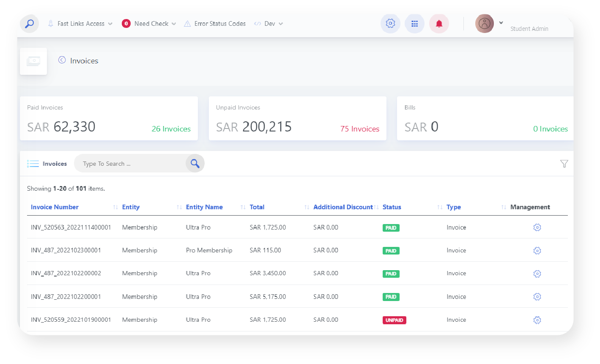Focus the Type To Search field

[130, 164]
